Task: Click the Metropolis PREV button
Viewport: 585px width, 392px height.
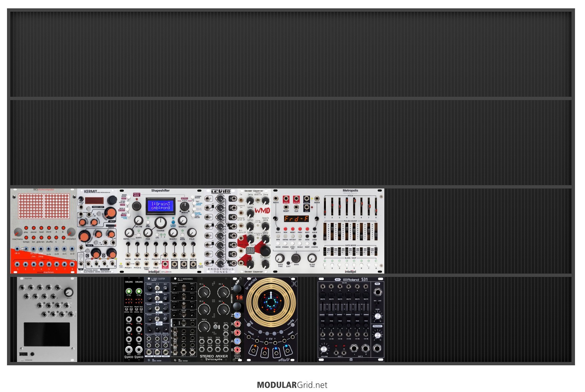Action: [x=300, y=229]
